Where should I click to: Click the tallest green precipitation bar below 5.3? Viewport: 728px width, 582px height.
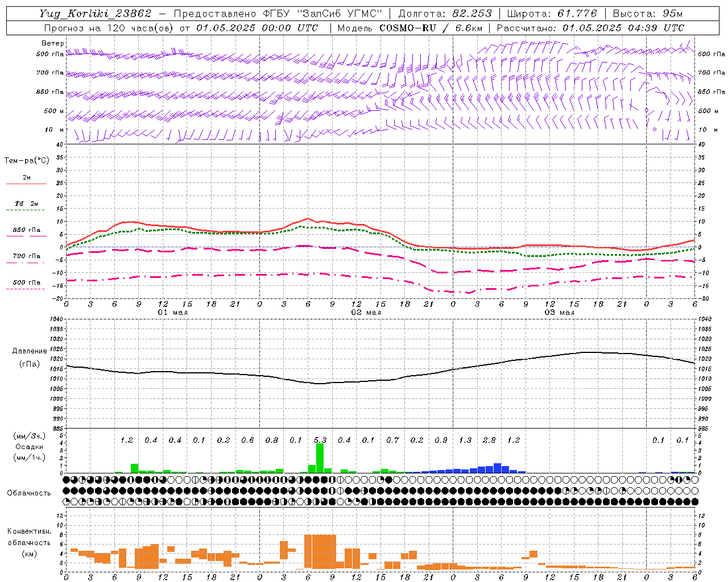[320, 458]
